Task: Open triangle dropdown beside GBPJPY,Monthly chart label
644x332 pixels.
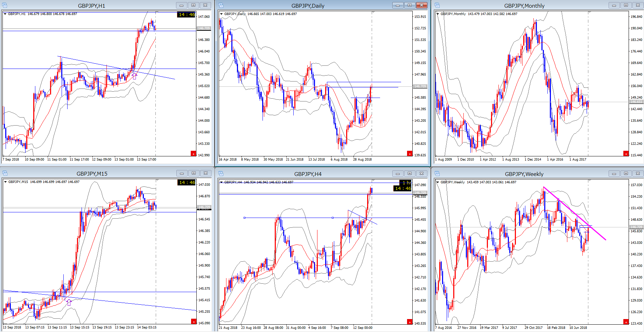Action: pos(437,14)
